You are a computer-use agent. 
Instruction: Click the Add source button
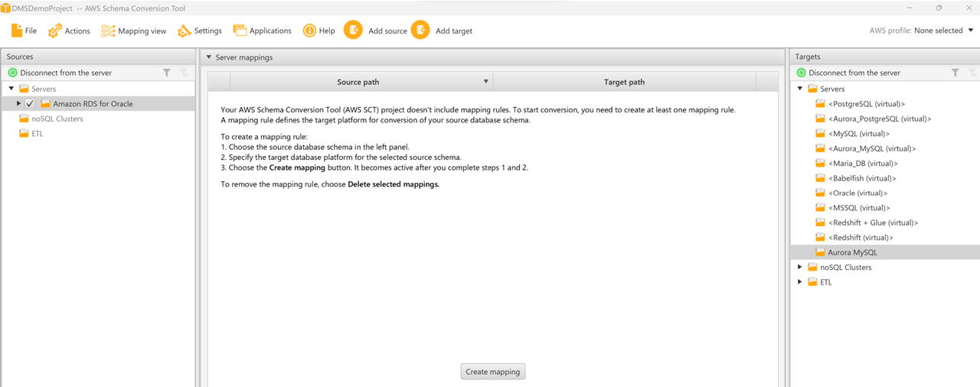(x=375, y=31)
